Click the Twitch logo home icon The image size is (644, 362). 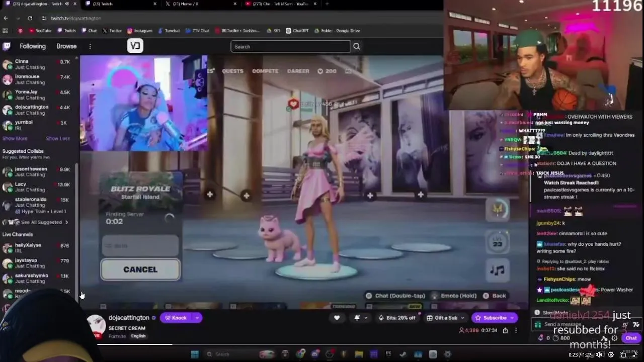pyautogui.click(x=7, y=46)
